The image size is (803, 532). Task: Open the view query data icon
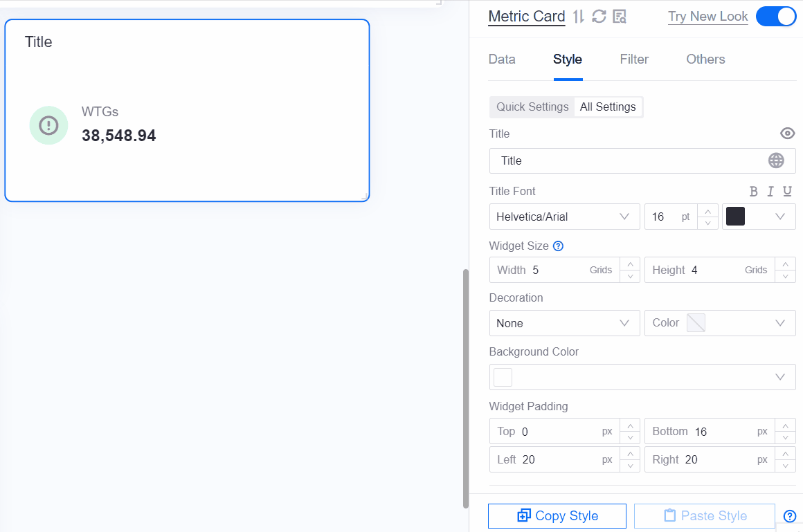pyautogui.click(x=619, y=16)
